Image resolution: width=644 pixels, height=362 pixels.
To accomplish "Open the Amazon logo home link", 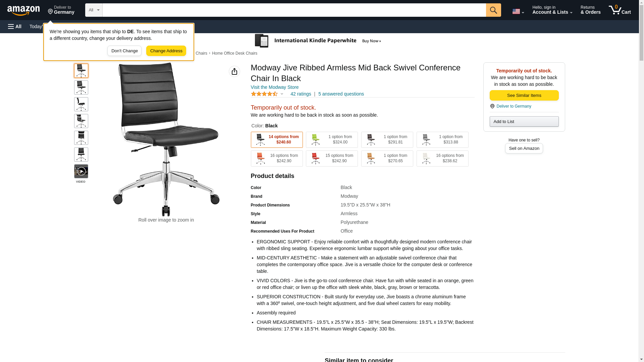I will pos(23,10).
